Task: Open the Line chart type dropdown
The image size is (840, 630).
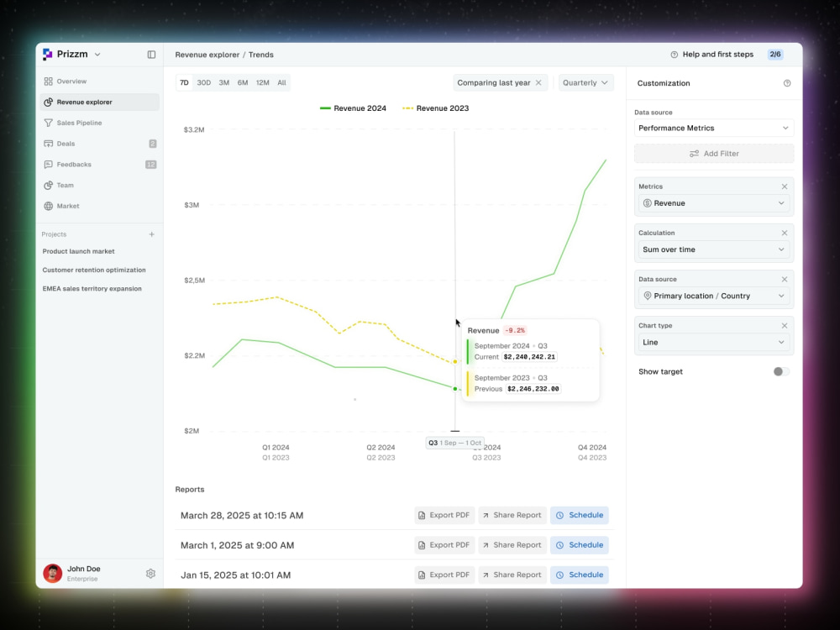Action: [x=713, y=343]
